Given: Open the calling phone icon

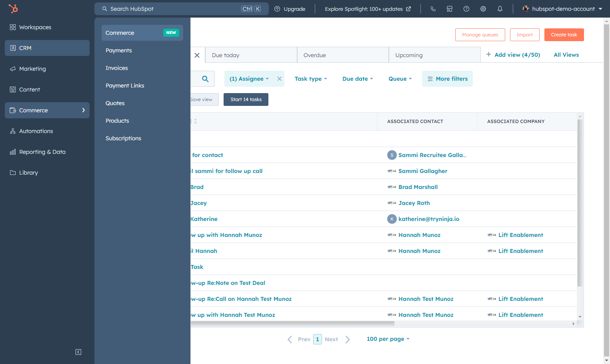Looking at the screenshot, I should (433, 9).
